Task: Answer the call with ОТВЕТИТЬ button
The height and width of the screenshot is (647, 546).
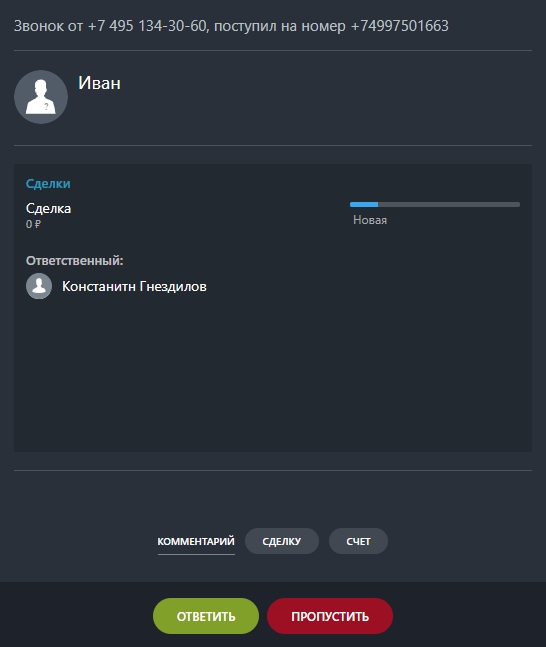Action: [206, 616]
